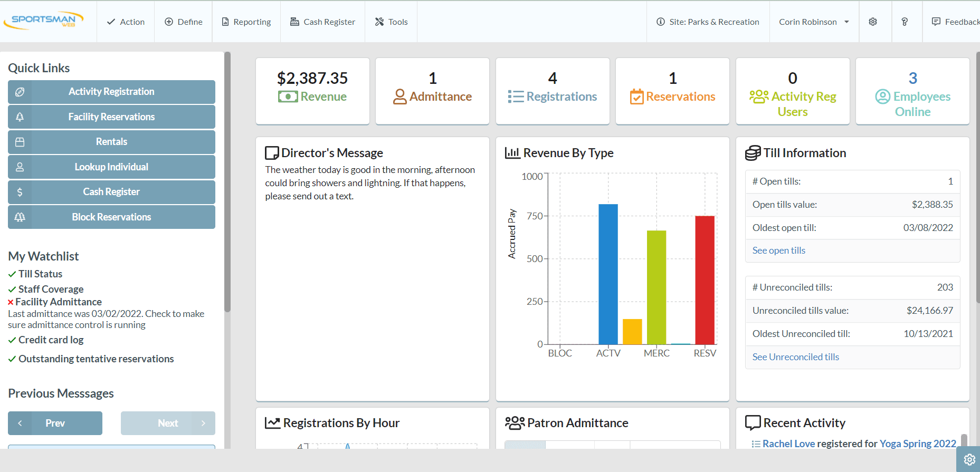This screenshot has width=980, height=472.
Task: Click the Employees Online user icon
Action: (882, 97)
